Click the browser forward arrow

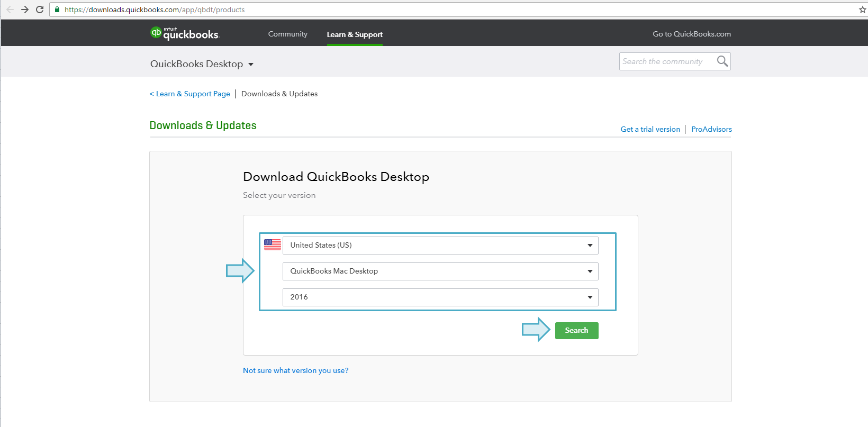click(x=25, y=10)
